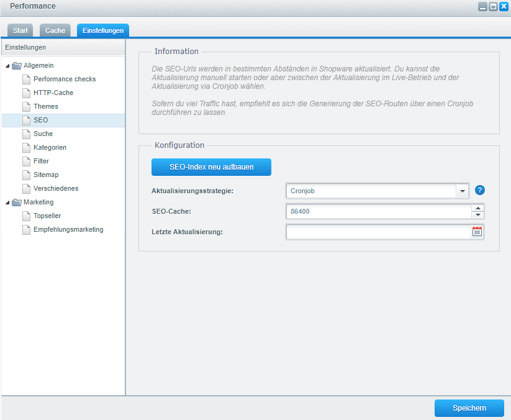Viewport: 511px width, 420px height.
Task: Click the blue help question mark icon
Action: 479,191
